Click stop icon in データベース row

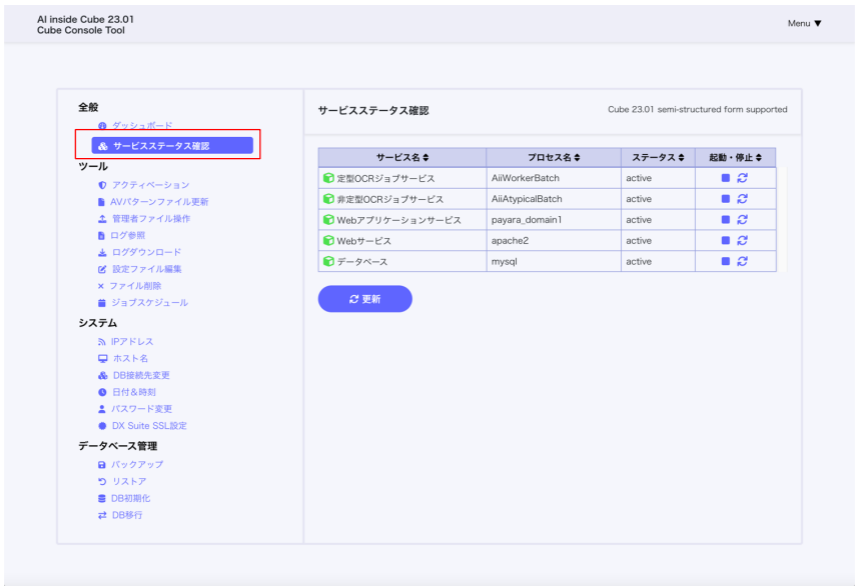point(726,262)
